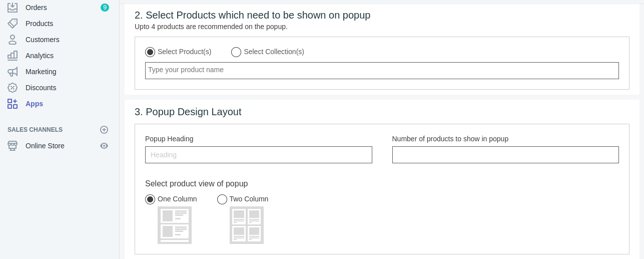The image size is (644, 259).
Task: Click the Products tag icon
Action: 13,24
